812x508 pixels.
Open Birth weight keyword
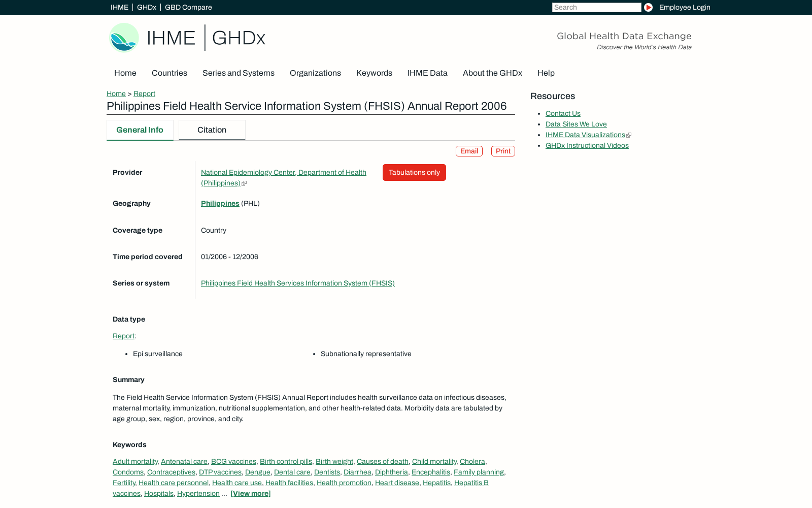click(x=334, y=461)
